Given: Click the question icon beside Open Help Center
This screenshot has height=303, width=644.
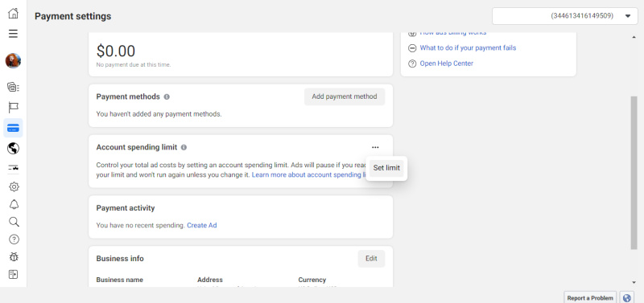Looking at the screenshot, I should (x=412, y=63).
